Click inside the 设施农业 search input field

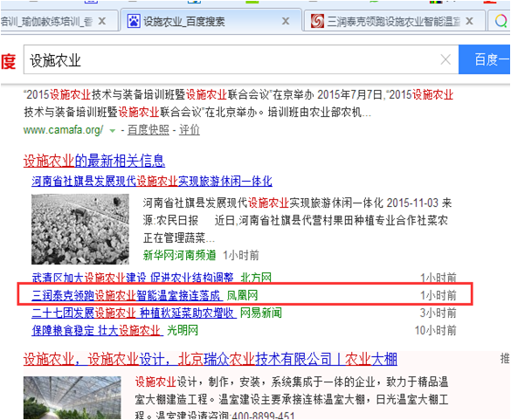[x=231, y=59]
